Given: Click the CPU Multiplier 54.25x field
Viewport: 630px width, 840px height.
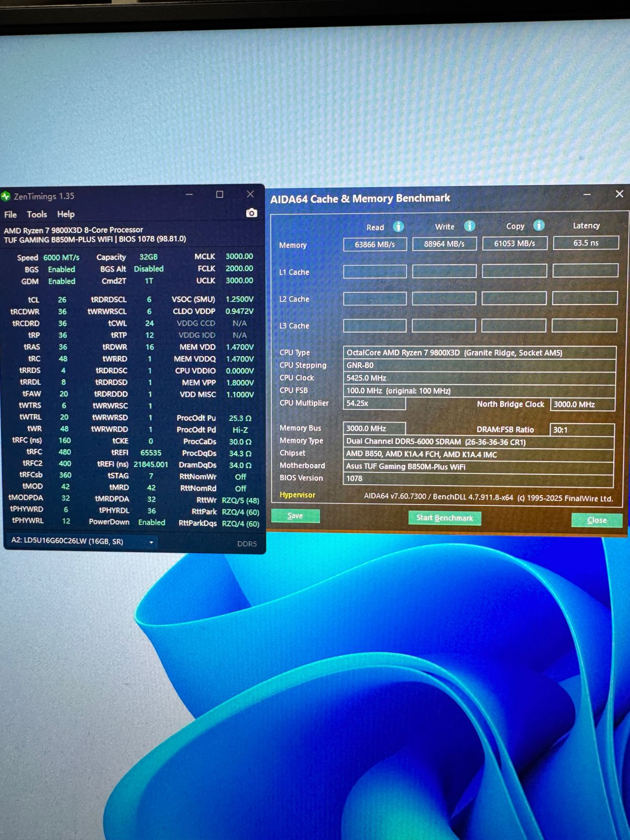Looking at the screenshot, I should (374, 403).
